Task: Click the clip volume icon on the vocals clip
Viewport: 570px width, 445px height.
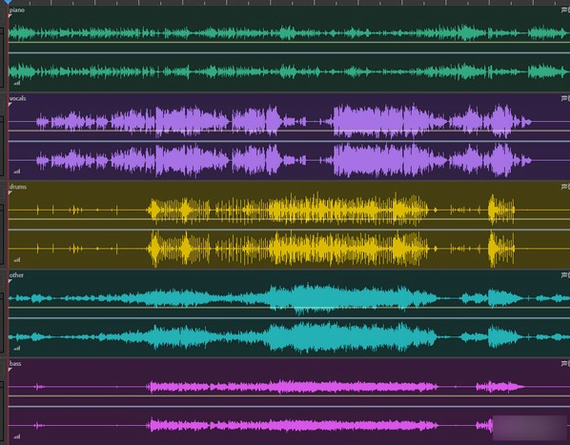Action: [17, 171]
